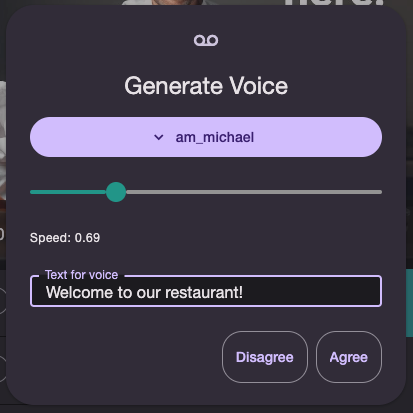The height and width of the screenshot is (413, 413).
Task: Click the teal speed slider handle
Action: tap(116, 192)
